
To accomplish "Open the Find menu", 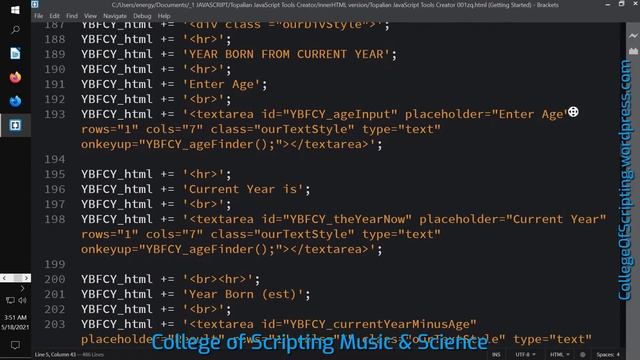I will (72, 16).
